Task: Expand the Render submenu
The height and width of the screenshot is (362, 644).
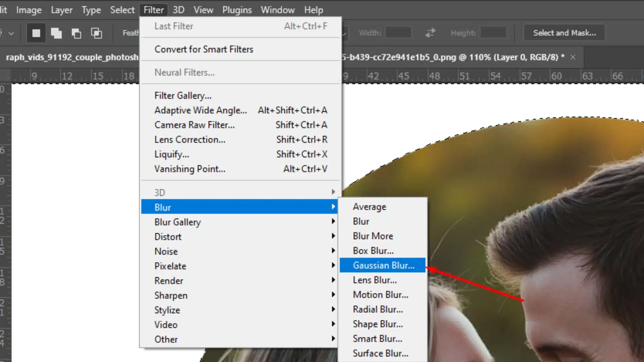Action: pyautogui.click(x=239, y=281)
